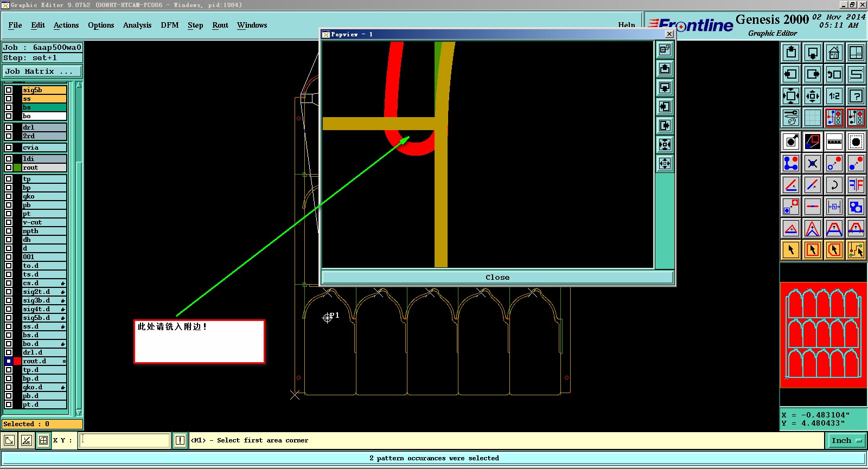The image size is (868, 469).
Task: Click Popview pan up icon
Action: click(x=665, y=69)
